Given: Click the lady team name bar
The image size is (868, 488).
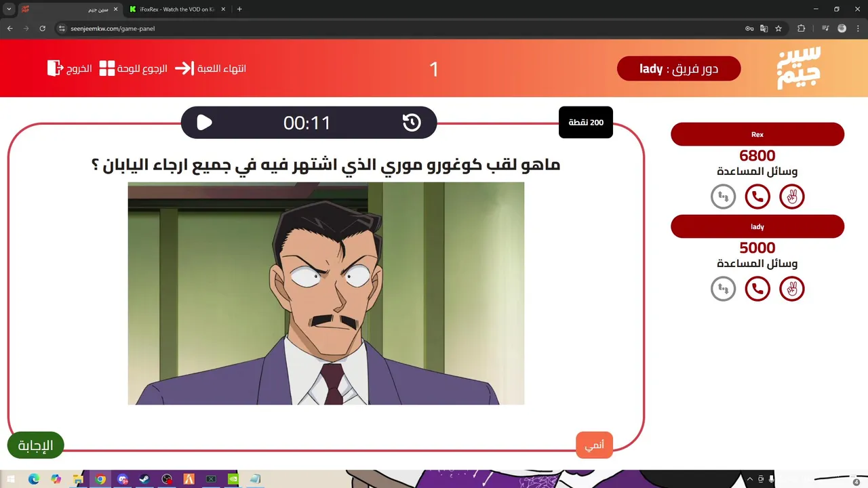Looking at the screenshot, I should coord(757,226).
